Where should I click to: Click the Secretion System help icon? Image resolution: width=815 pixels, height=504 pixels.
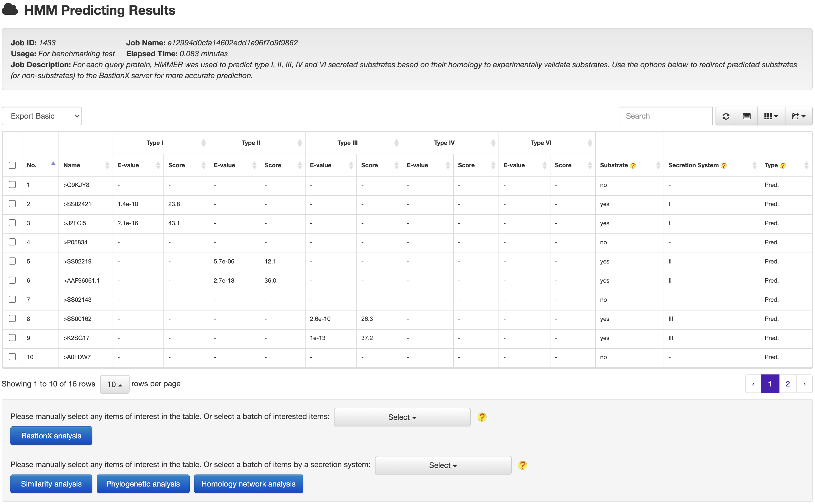723,166
